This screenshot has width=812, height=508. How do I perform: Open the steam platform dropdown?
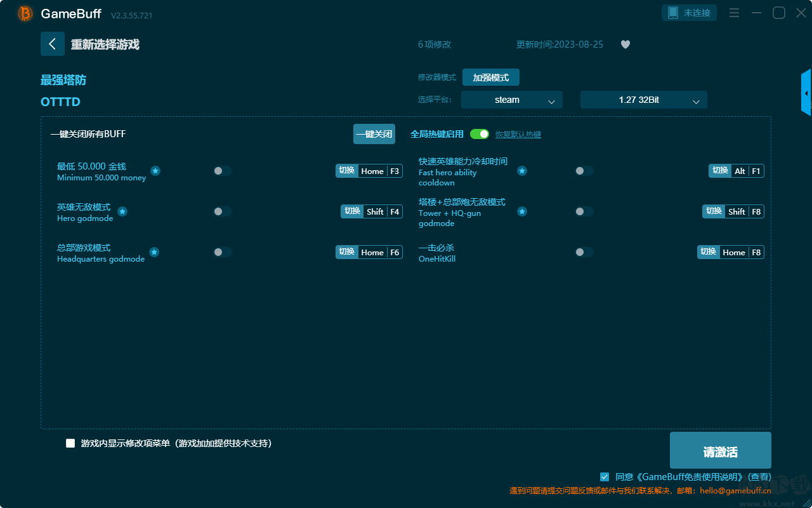[512, 100]
